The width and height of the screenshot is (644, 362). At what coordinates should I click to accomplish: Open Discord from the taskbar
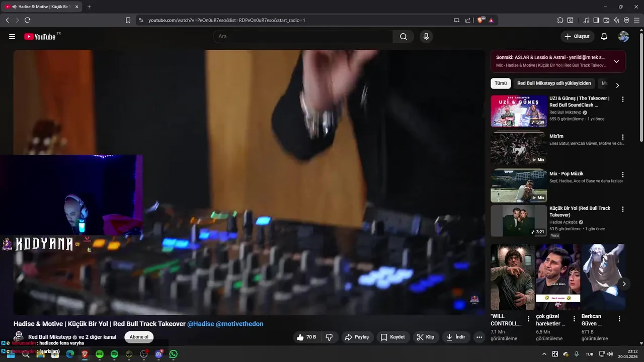click(x=159, y=354)
